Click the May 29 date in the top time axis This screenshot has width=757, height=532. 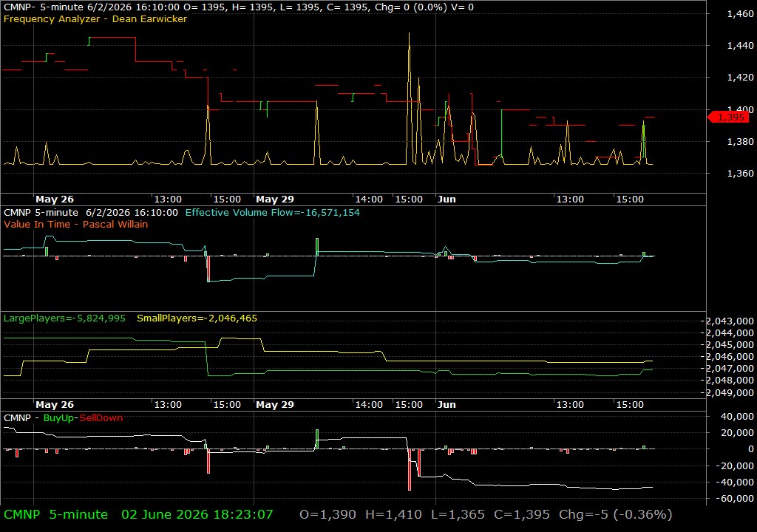[x=275, y=199]
